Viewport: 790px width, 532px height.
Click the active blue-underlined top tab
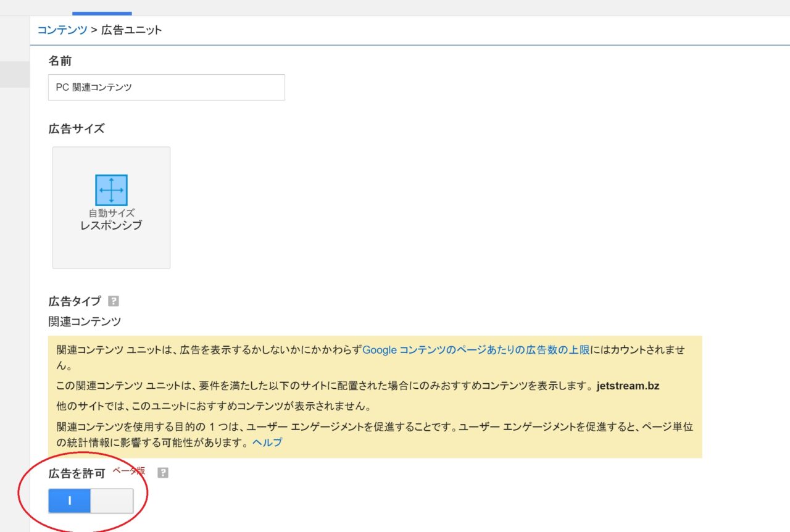coord(102,7)
